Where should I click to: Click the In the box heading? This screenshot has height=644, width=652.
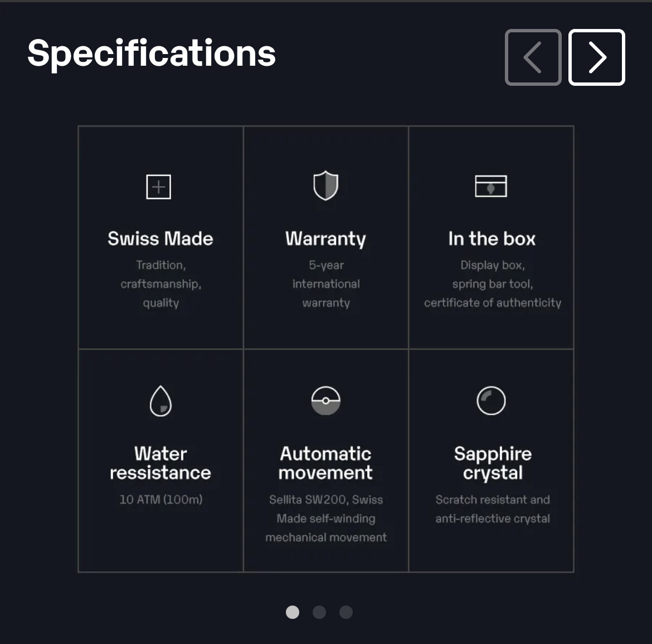point(492,238)
